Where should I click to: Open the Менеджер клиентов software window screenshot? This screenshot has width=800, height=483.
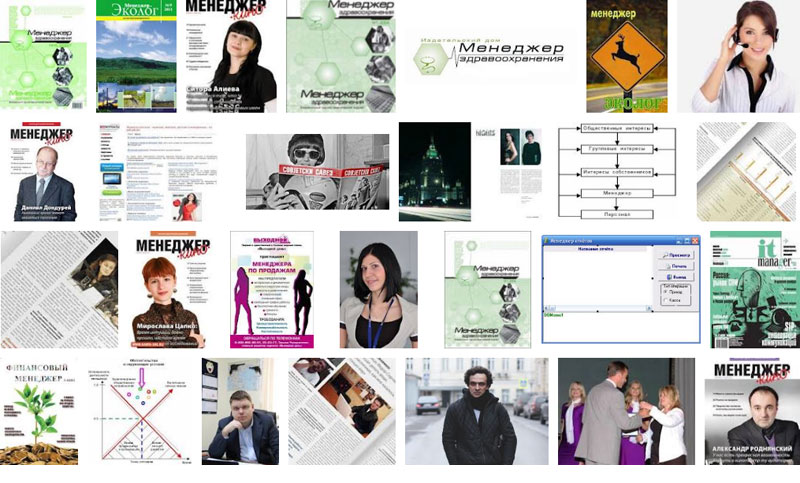click(620, 289)
